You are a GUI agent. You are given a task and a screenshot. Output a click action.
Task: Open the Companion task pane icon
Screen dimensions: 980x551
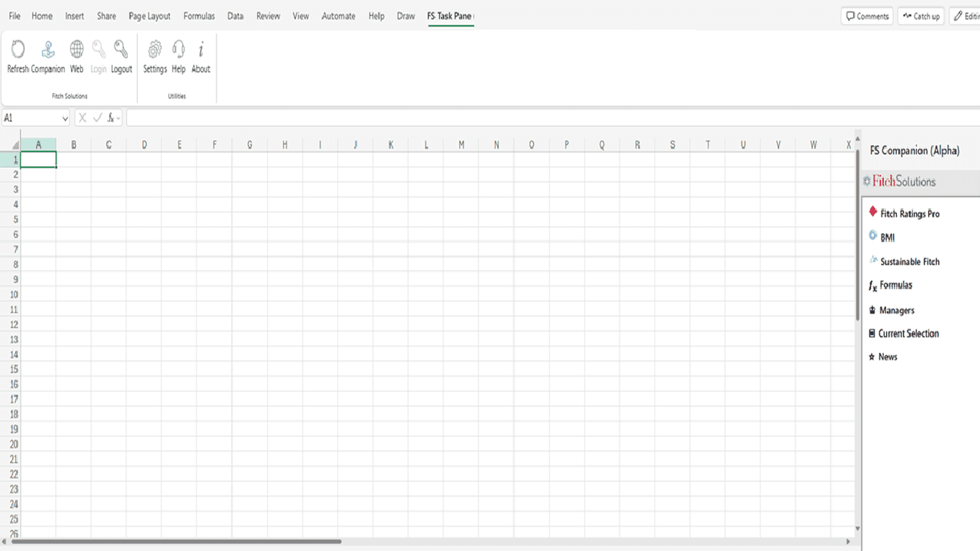48,50
